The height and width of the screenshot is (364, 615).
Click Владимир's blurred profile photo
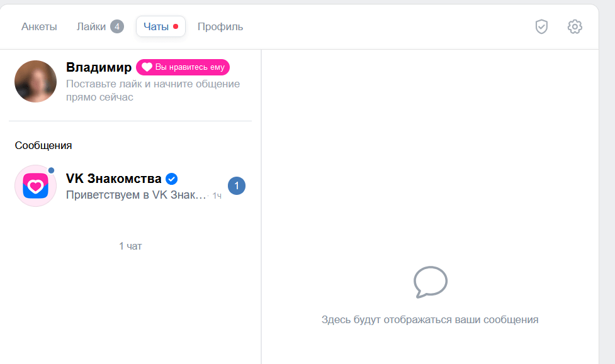(36, 81)
